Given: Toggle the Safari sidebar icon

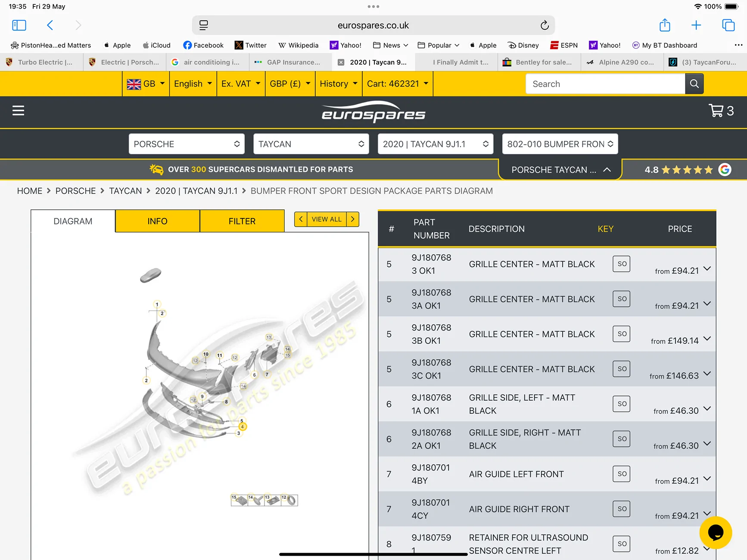Looking at the screenshot, I should 19,25.
